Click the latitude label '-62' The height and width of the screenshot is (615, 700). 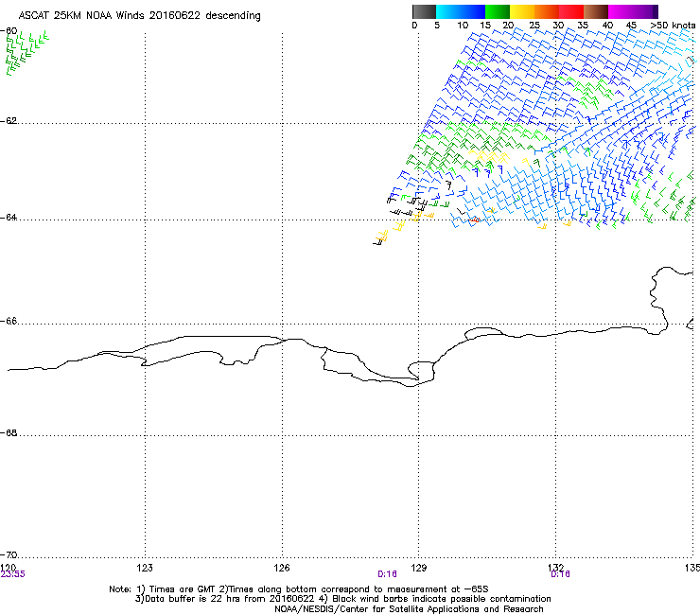click(x=9, y=121)
